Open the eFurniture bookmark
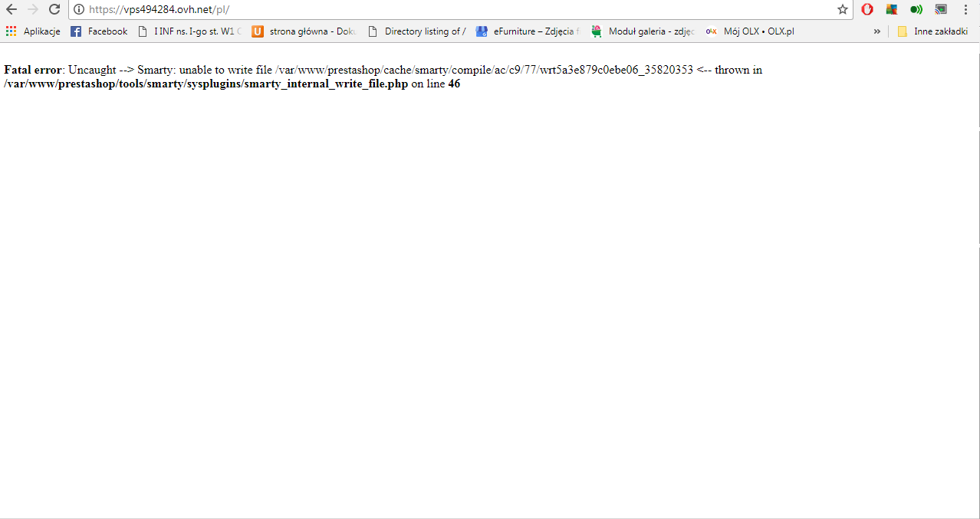 click(x=528, y=31)
